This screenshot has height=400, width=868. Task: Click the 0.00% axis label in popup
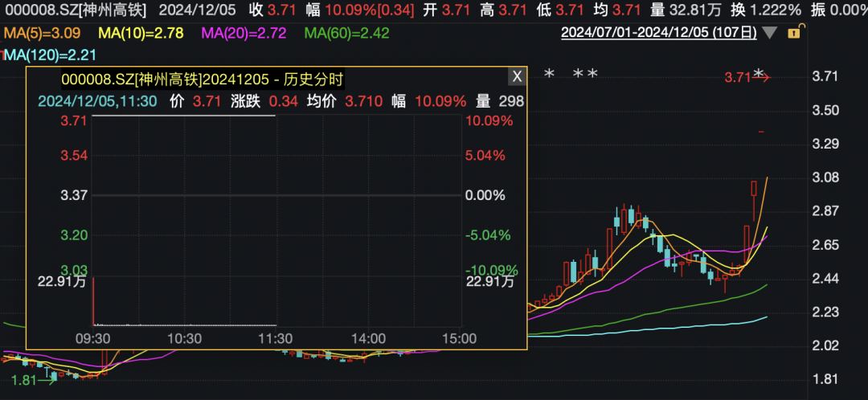pos(485,195)
